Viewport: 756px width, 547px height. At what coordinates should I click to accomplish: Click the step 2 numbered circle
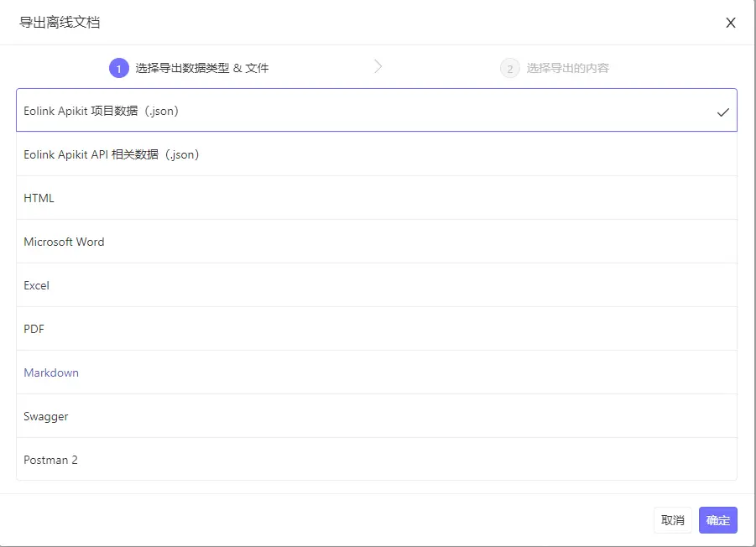(510, 68)
